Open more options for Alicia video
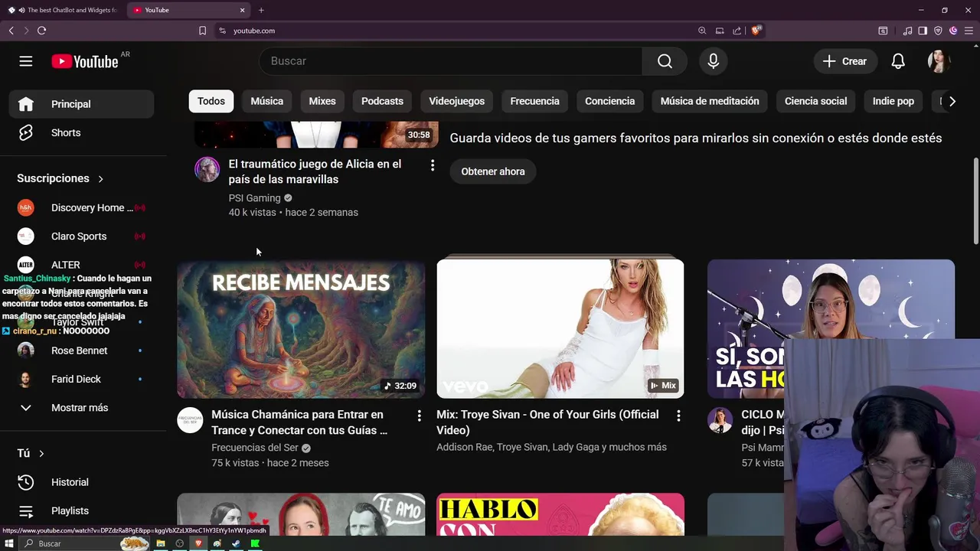The image size is (980, 551). tap(433, 165)
